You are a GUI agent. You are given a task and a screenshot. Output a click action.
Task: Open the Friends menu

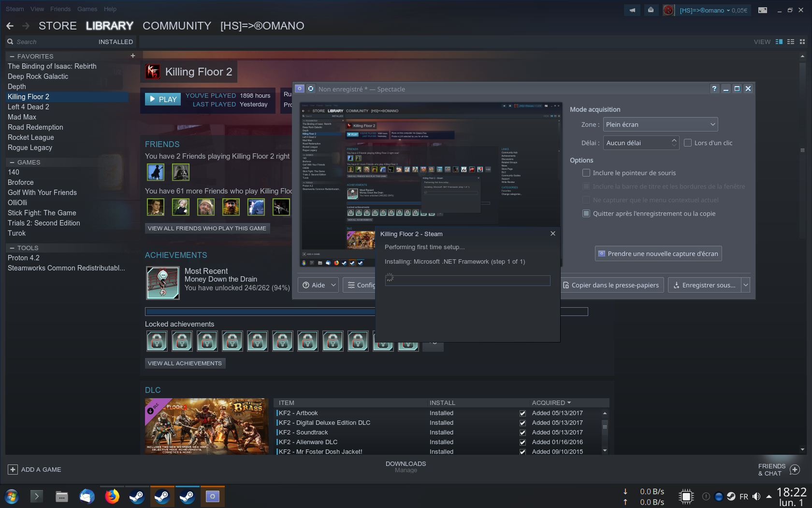[60, 9]
